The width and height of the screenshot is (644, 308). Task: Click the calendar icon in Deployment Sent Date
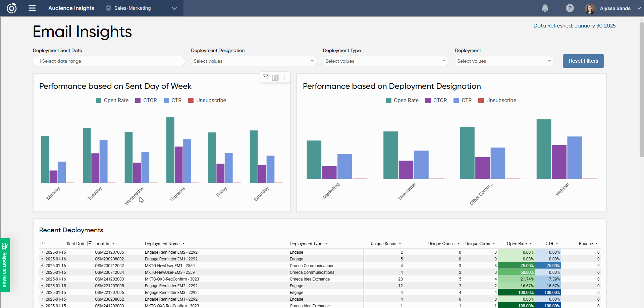click(x=39, y=61)
